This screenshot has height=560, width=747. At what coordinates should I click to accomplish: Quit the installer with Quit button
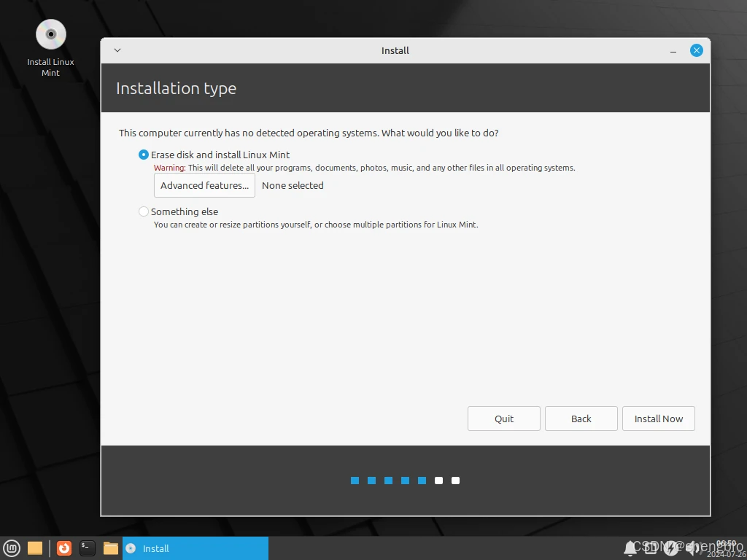tap(503, 419)
